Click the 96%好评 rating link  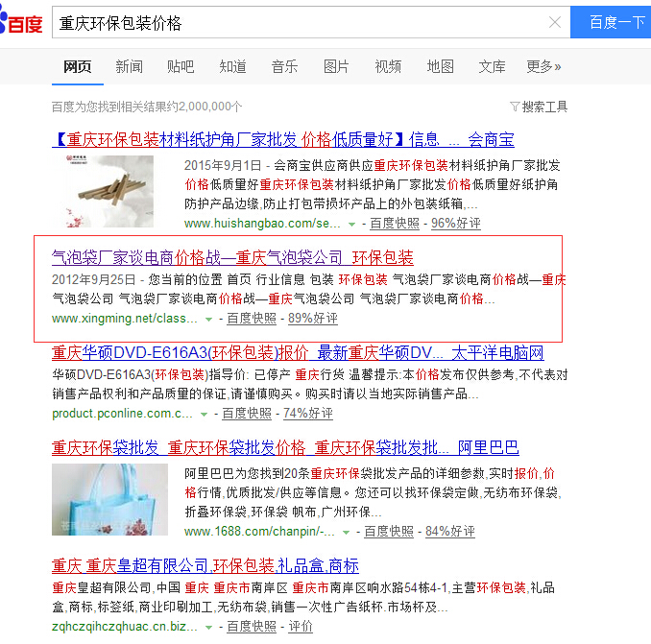pyautogui.click(x=456, y=224)
